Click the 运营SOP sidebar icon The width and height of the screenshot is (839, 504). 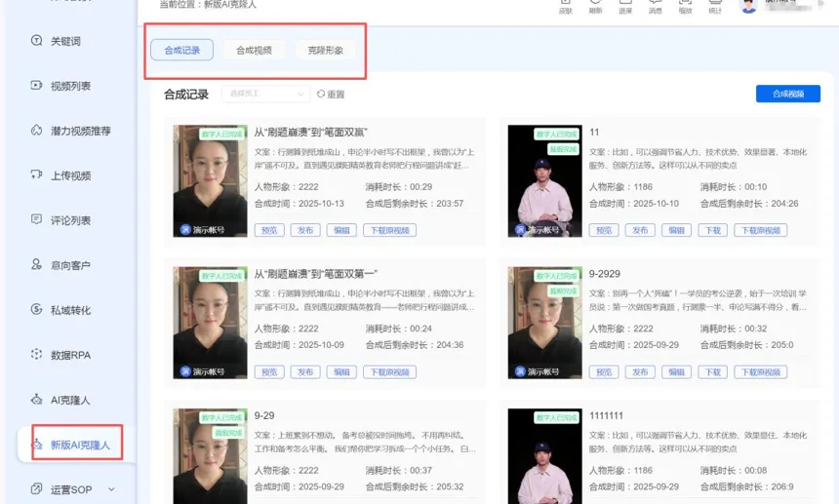coord(36,489)
